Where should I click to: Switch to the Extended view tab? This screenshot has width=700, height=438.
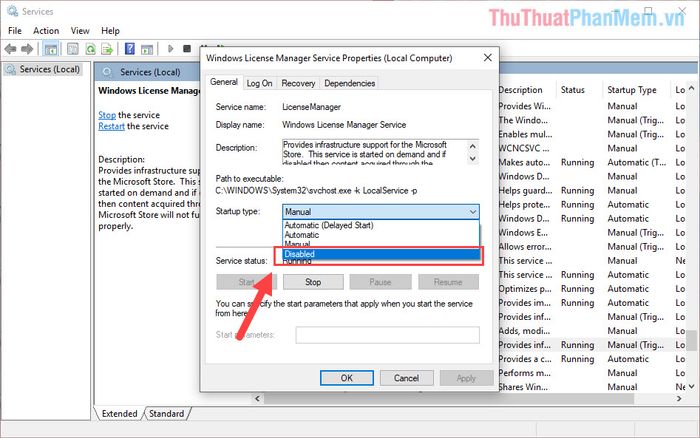coord(119,413)
